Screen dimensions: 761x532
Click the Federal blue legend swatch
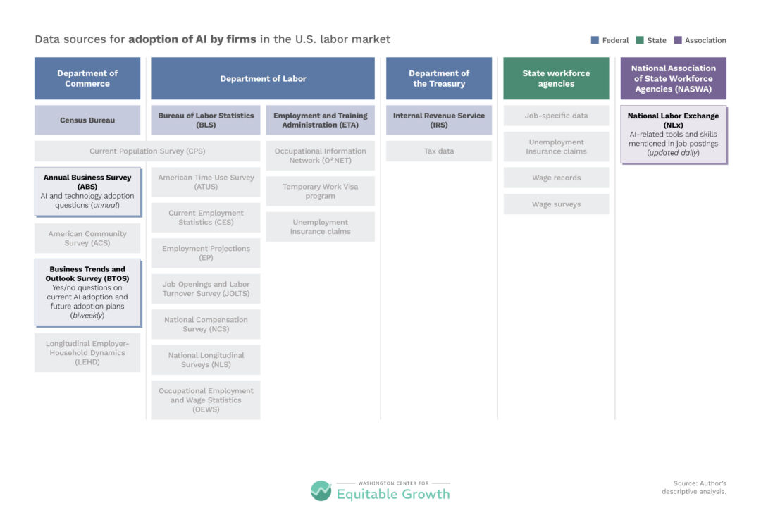click(595, 39)
